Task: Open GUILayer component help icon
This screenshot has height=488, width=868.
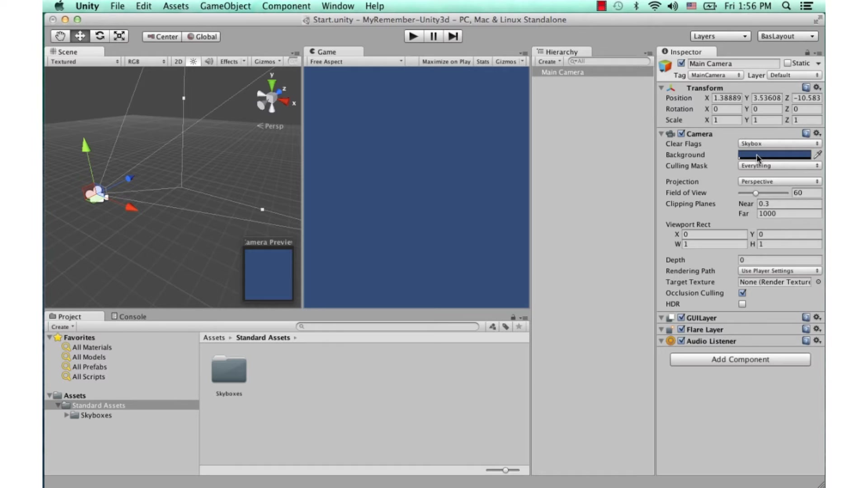Action: pyautogui.click(x=806, y=317)
